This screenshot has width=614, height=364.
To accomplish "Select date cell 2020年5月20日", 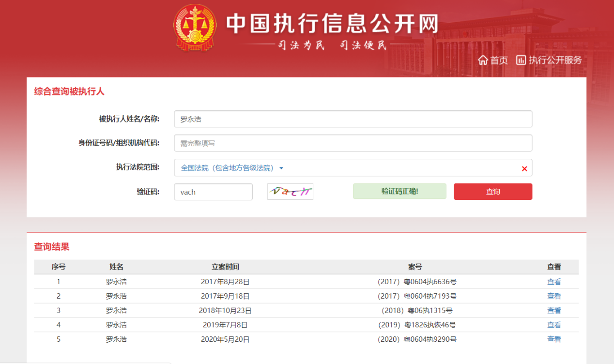I will pyautogui.click(x=225, y=340).
